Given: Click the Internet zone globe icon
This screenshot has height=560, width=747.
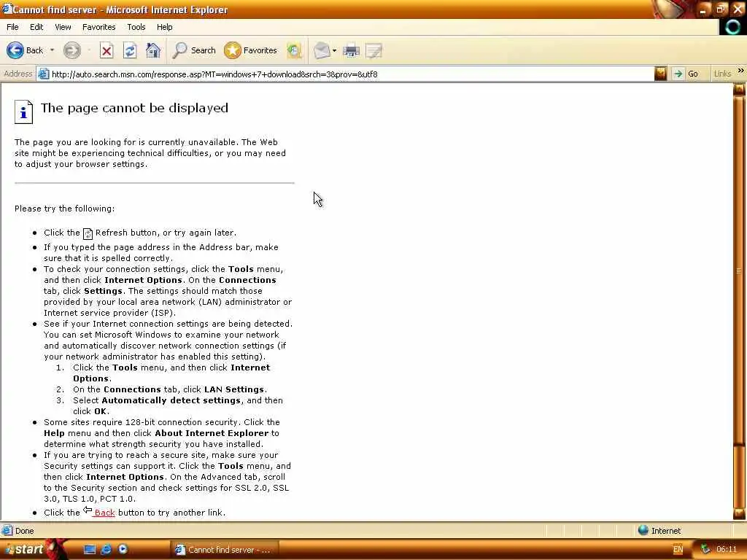Looking at the screenshot, I should [643, 530].
